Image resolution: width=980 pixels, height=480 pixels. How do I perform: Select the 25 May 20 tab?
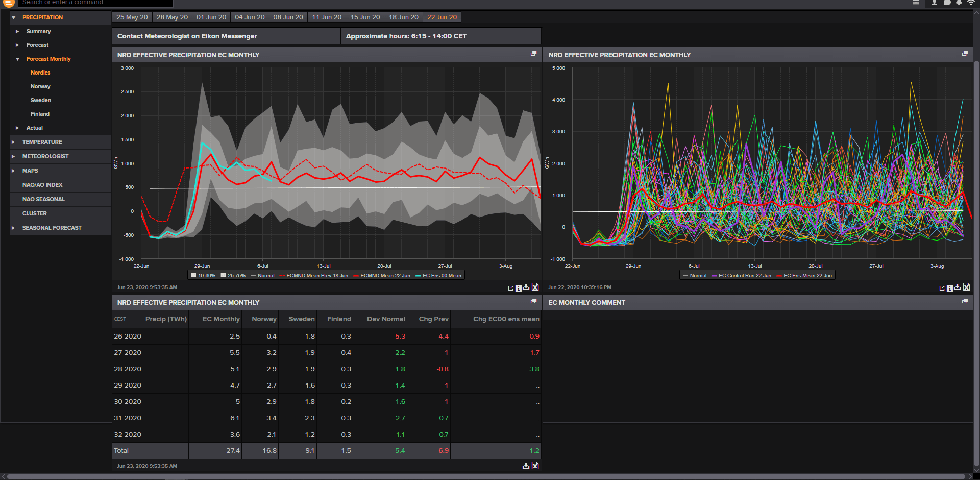pyautogui.click(x=132, y=17)
